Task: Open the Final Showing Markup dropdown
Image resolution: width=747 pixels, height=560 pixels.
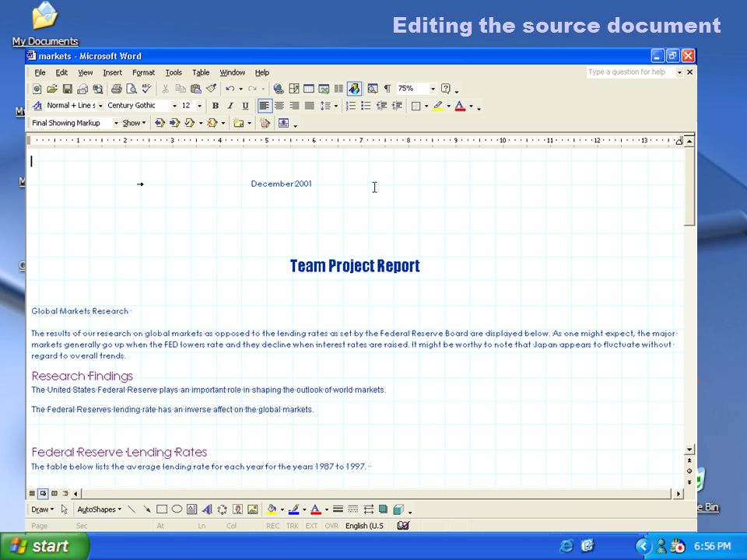Action: point(116,124)
